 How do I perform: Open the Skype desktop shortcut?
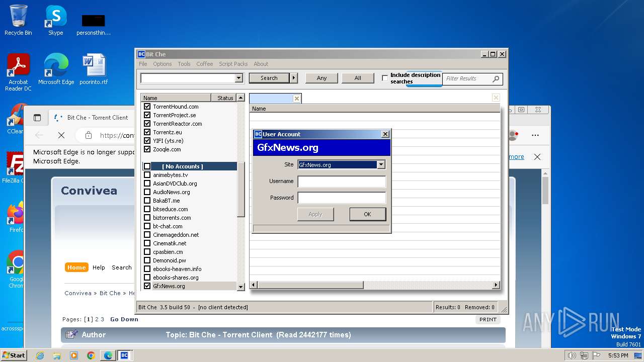coord(55,20)
